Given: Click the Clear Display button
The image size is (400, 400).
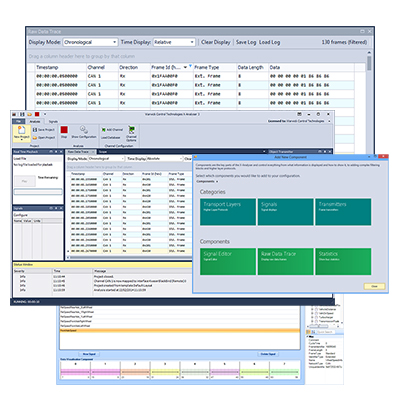Looking at the screenshot, I should [216, 42].
